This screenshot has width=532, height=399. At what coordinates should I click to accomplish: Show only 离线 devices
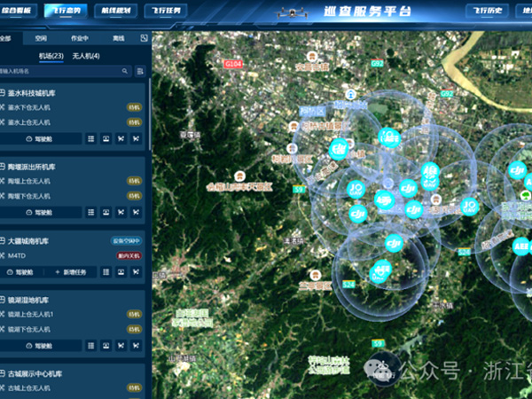pos(119,38)
